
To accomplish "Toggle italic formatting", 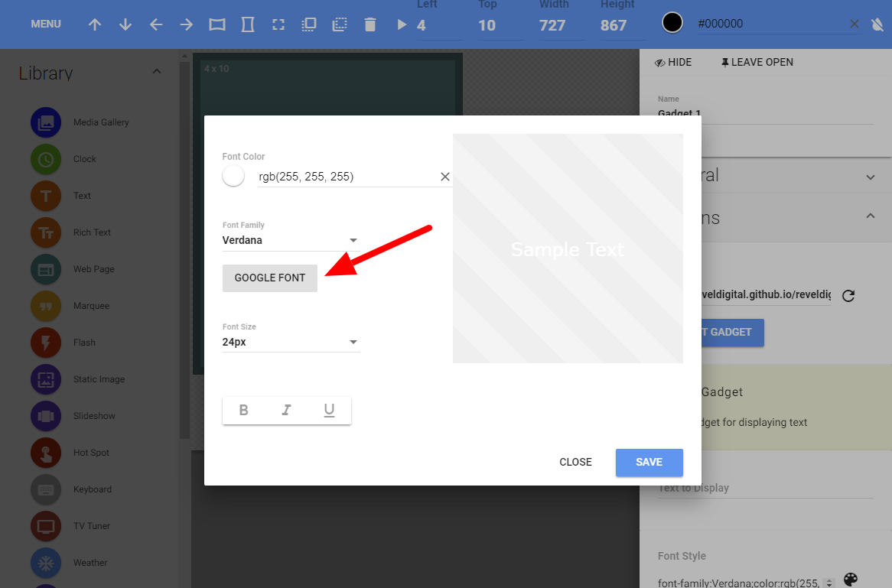I will [x=286, y=410].
